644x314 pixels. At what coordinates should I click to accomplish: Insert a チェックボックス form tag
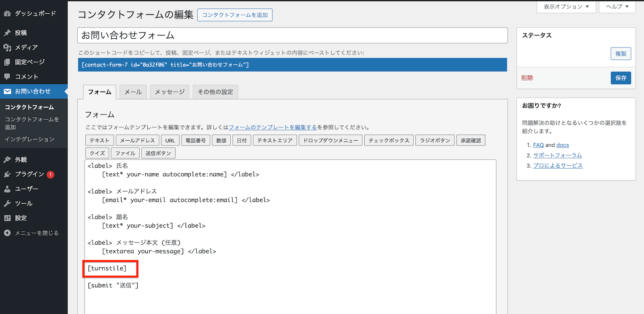[389, 140]
